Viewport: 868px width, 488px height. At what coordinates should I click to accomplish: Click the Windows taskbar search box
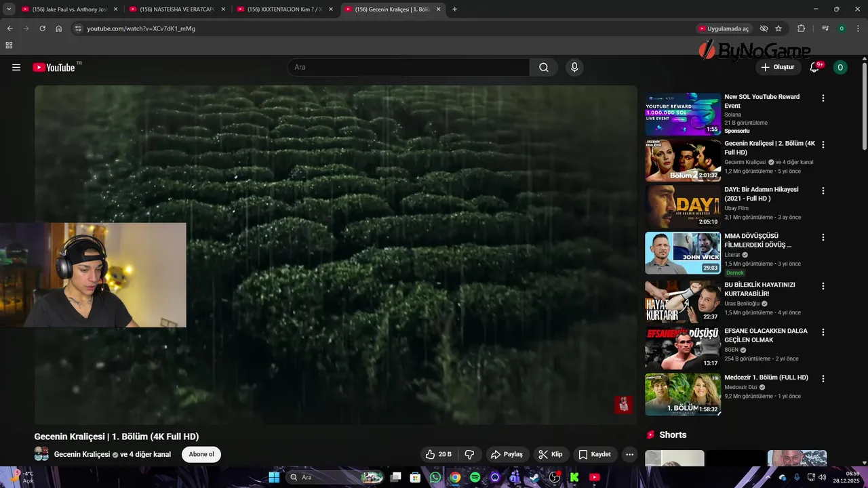(335, 477)
